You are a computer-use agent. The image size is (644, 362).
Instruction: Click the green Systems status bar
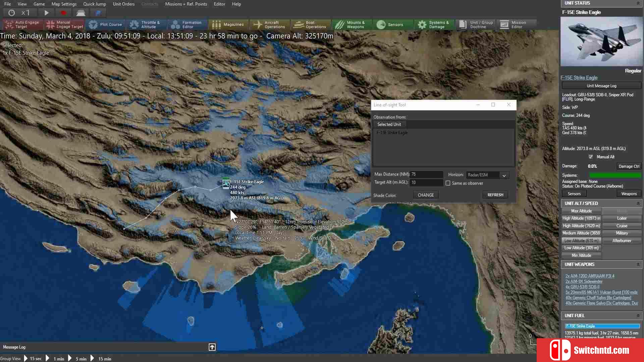click(615, 175)
